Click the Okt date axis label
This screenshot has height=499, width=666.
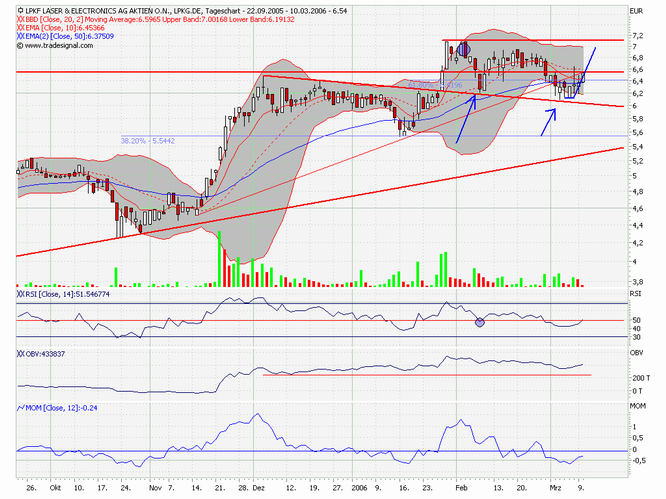coord(55,488)
